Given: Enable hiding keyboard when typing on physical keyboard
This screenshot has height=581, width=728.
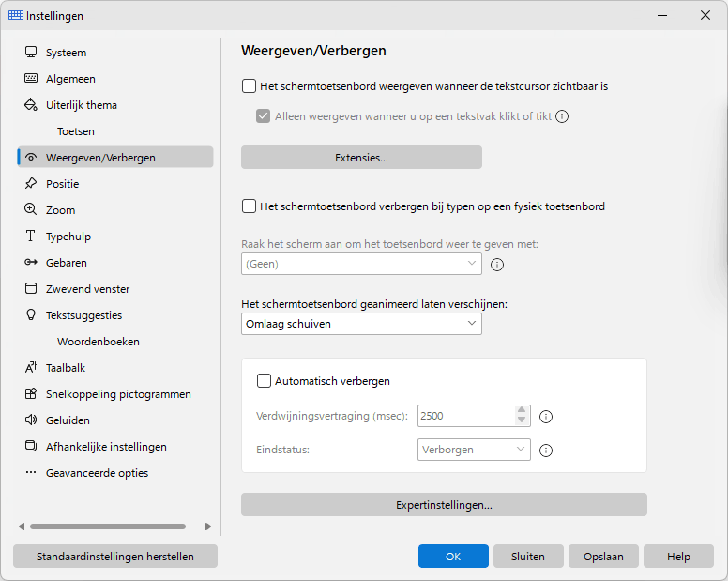Looking at the screenshot, I should point(249,206).
